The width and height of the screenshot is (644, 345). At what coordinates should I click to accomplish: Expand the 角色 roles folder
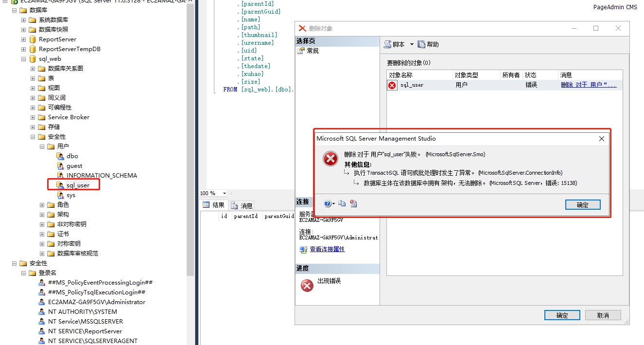pos(42,205)
